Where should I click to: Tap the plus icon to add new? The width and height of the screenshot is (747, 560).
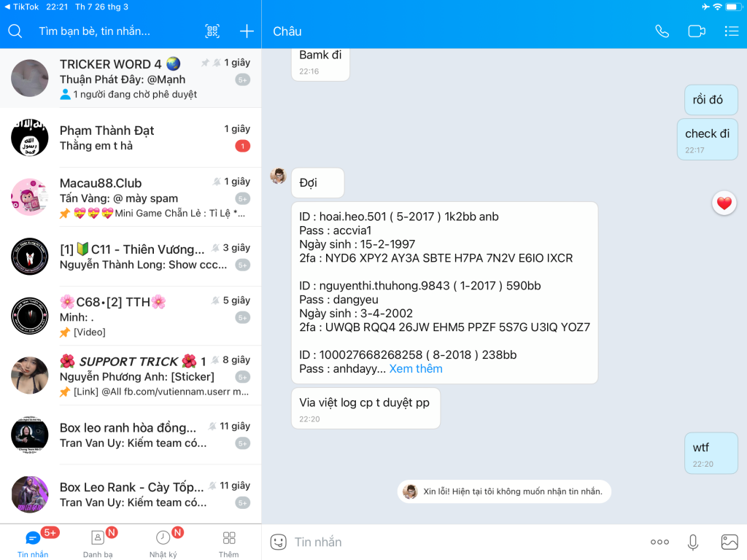(247, 31)
